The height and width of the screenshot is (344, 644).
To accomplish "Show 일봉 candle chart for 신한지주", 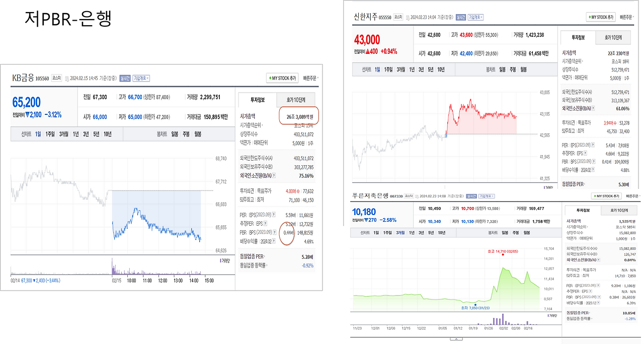I will (x=502, y=69).
